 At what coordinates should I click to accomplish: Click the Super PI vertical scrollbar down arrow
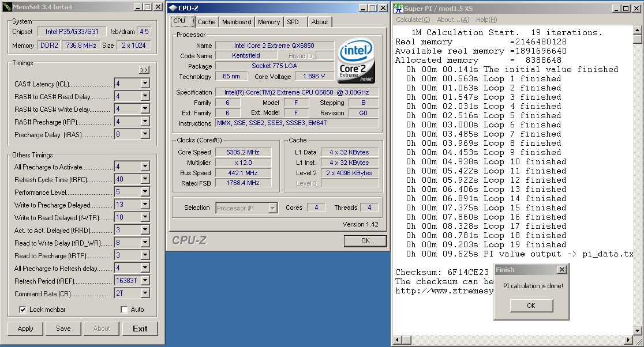(x=637, y=331)
